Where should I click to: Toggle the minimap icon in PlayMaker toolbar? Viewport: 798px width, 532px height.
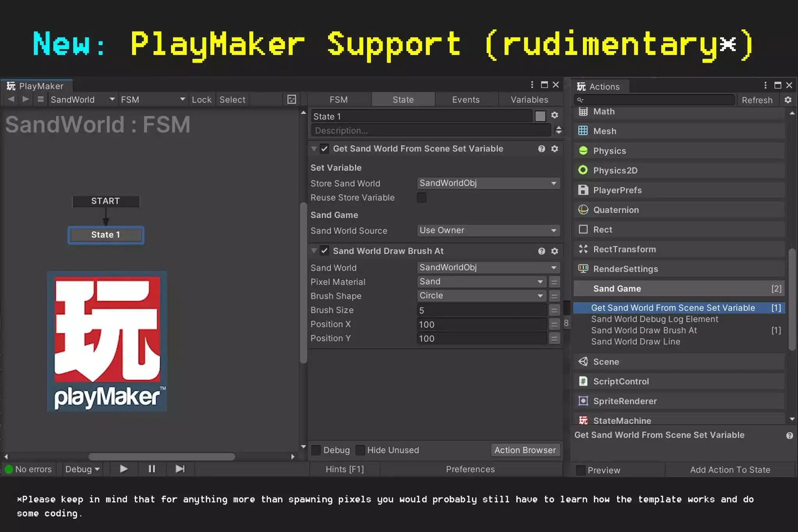coord(291,99)
